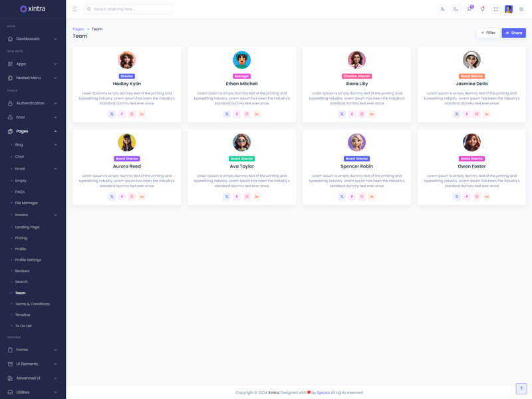This screenshot has width=532, height=399.
Task: Select Timeline in the sidebar
Action: (23, 315)
